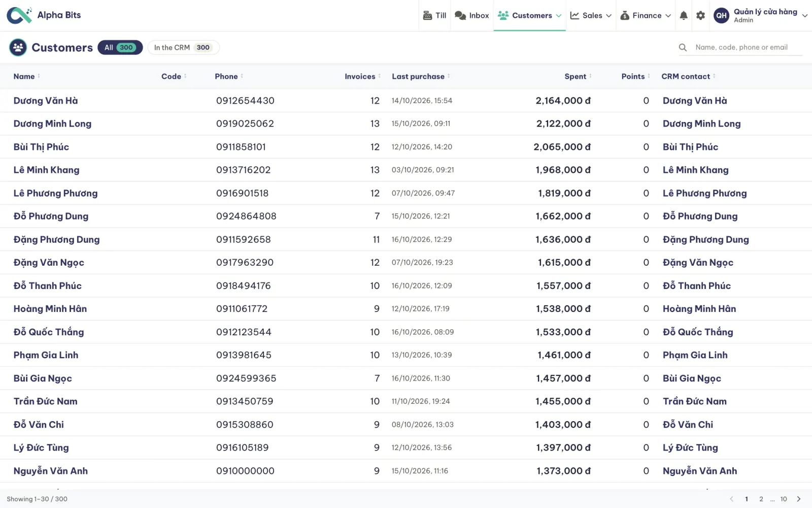Sort by Points column header
Screen dimensions: 812x508
(635, 76)
